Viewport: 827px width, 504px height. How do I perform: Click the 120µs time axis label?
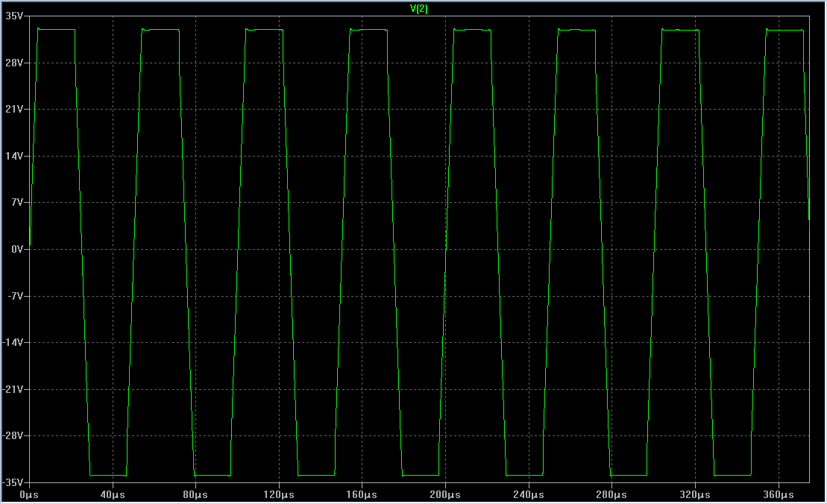coord(279,495)
